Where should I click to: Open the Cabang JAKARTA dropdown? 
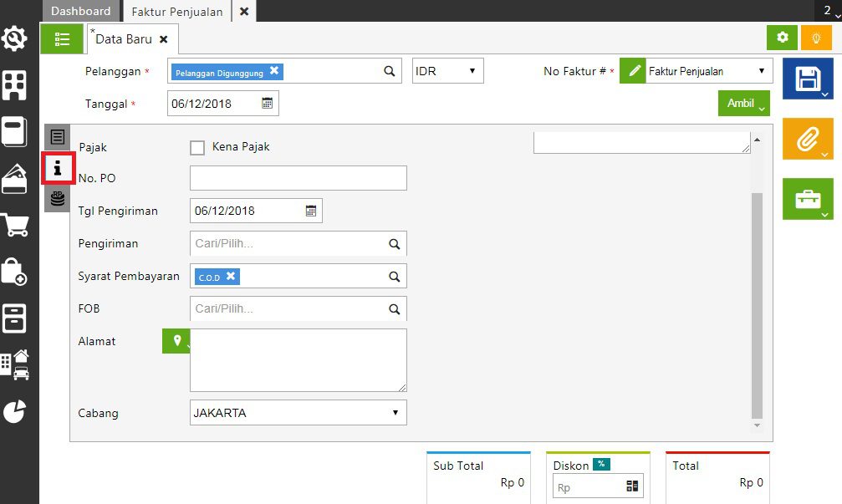pyautogui.click(x=298, y=413)
